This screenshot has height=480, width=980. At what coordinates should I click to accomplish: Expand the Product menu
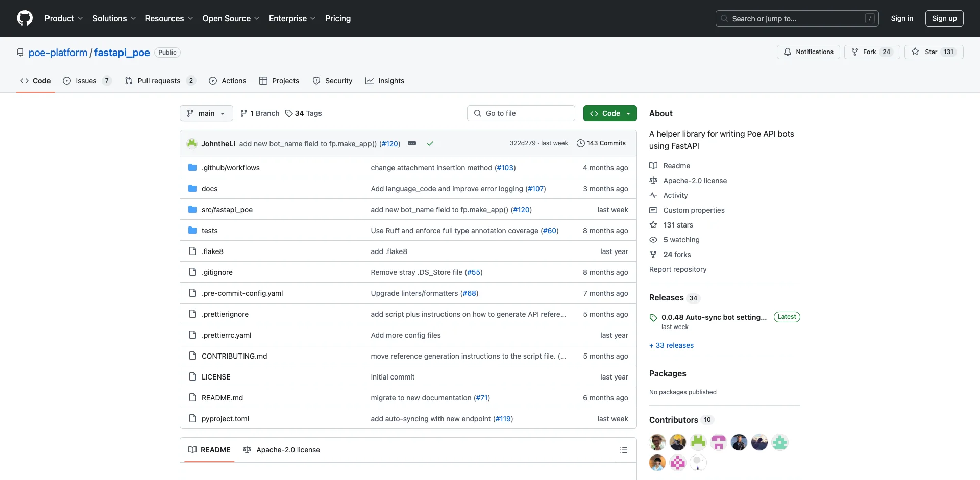[x=64, y=18]
